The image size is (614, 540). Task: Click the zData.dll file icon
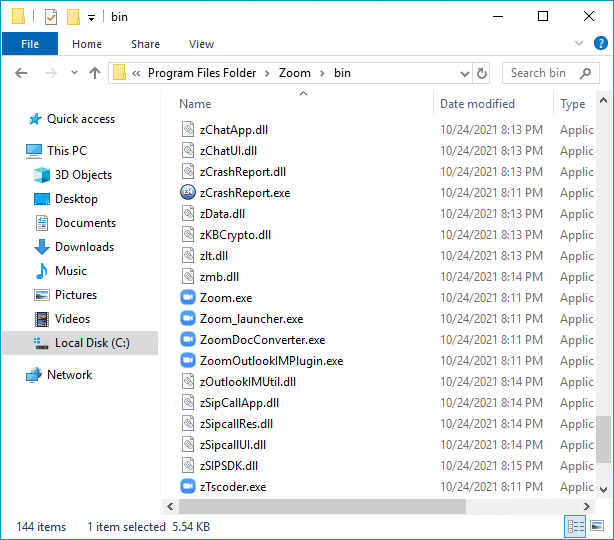pyautogui.click(x=188, y=213)
